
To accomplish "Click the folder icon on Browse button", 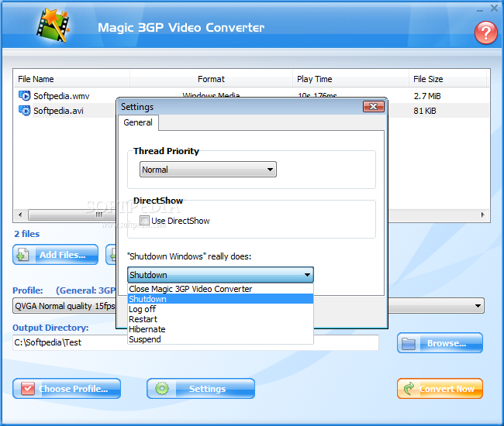I will [409, 343].
